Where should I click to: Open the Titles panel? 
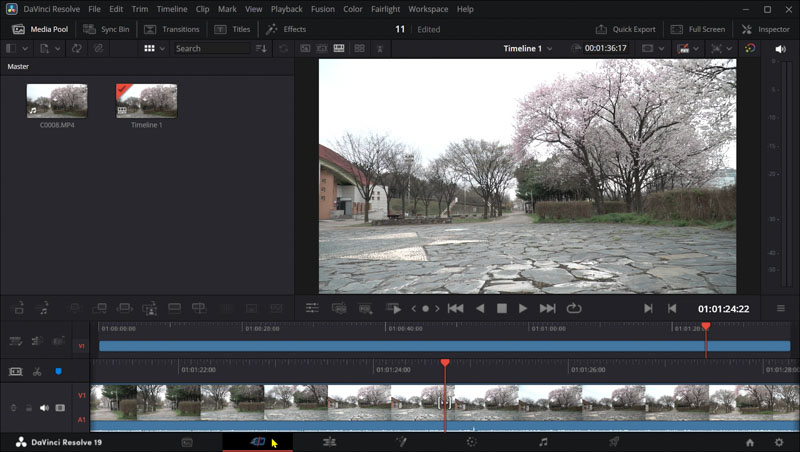pos(232,29)
